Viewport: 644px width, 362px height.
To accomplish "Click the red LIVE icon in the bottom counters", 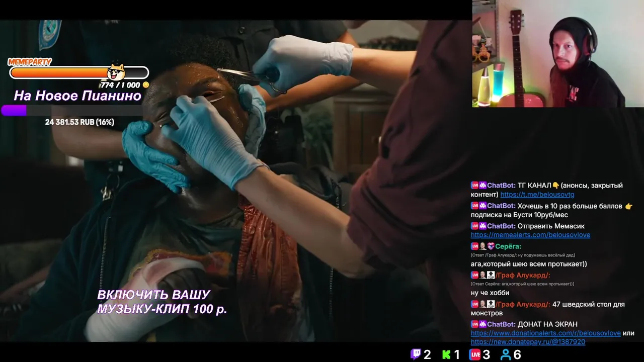I will (x=474, y=354).
